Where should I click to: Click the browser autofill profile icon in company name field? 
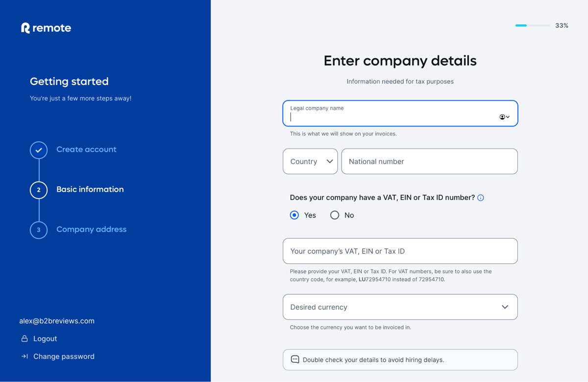point(503,117)
